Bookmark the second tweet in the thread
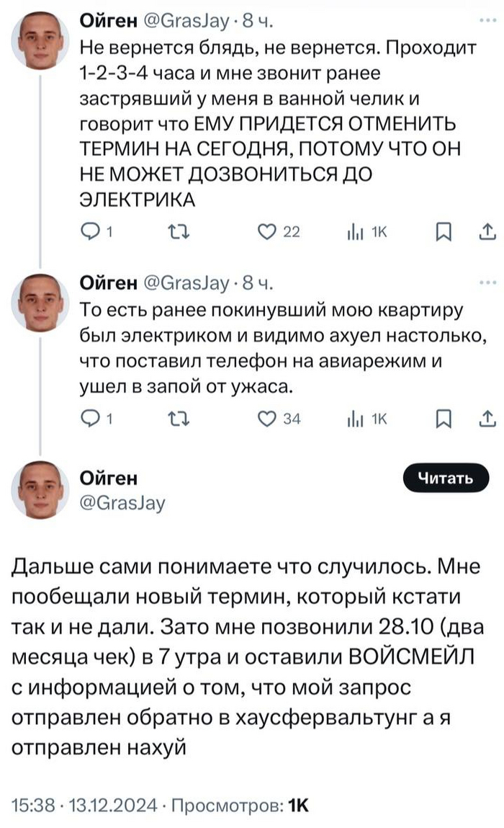The height and width of the screenshot is (828, 504). pyautogui.click(x=443, y=419)
